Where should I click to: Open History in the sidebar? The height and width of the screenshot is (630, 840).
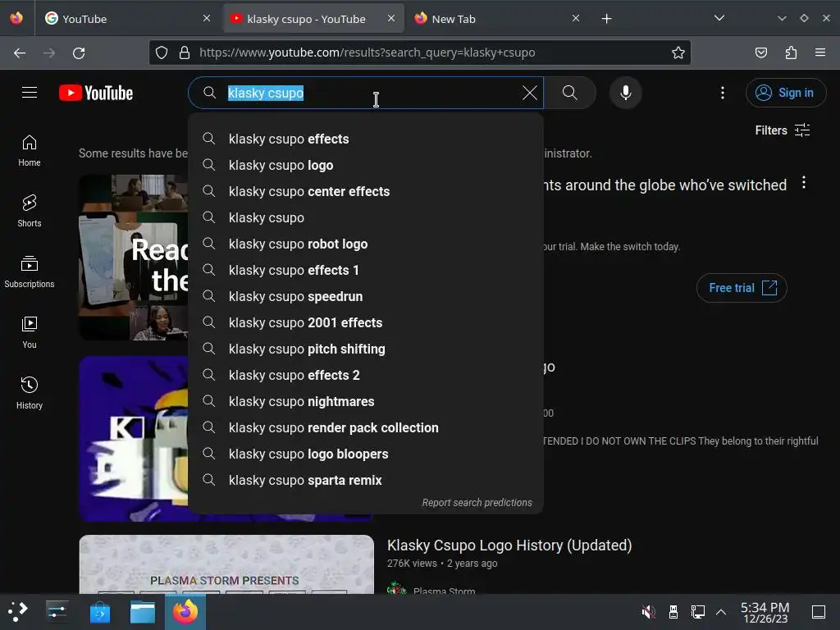(30, 393)
